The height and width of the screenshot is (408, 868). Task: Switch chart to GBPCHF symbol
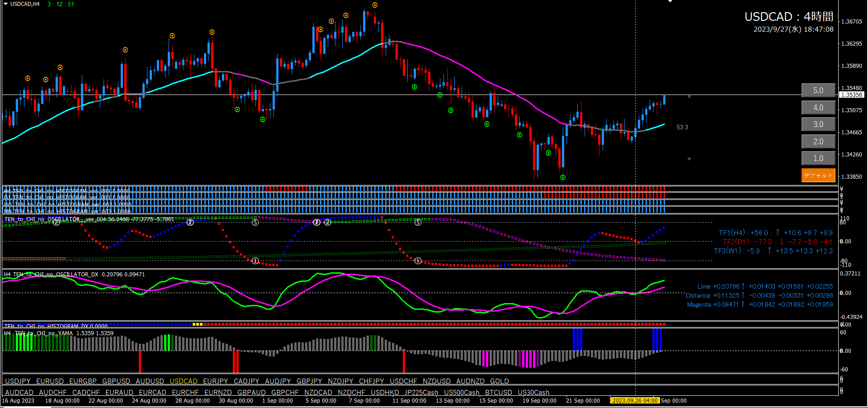pos(285,393)
